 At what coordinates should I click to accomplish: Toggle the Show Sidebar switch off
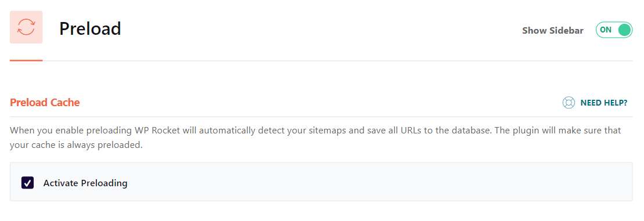pyautogui.click(x=614, y=30)
